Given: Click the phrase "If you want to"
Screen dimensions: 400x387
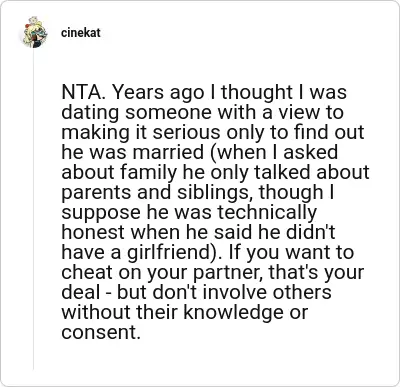Looking at the screenshot, I should click(291, 252).
